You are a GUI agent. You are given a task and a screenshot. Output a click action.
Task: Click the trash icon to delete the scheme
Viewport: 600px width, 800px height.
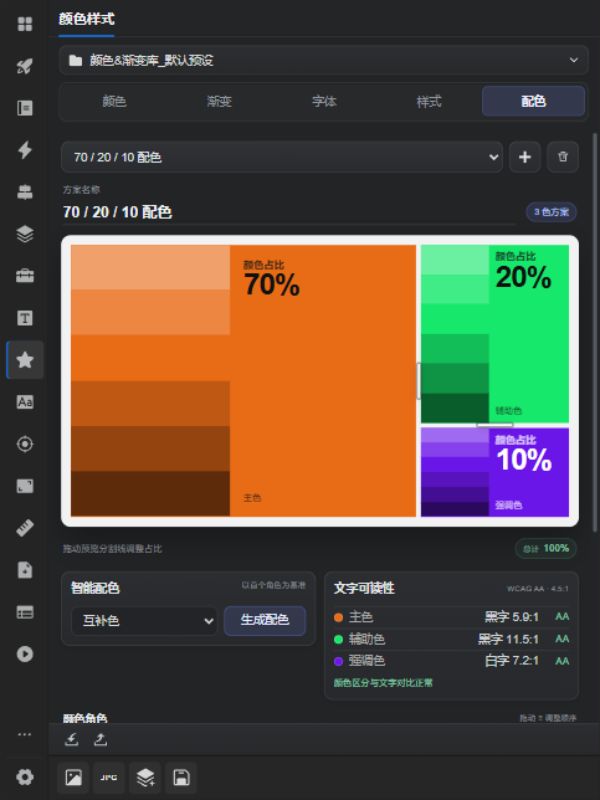pos(562,157)
